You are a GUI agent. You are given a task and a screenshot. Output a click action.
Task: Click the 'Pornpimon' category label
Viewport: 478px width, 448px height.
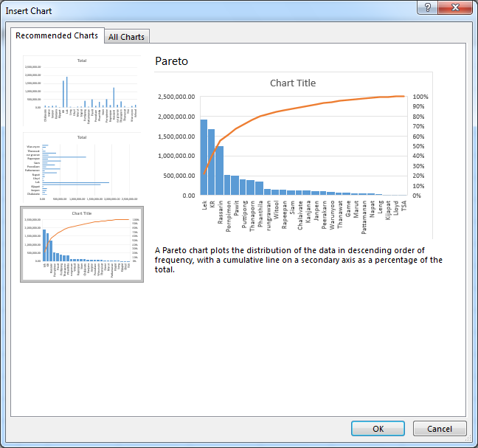(228, 216)
